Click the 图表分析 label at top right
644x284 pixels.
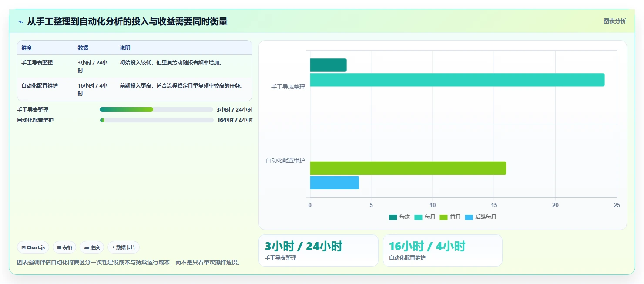click(614, 21)
